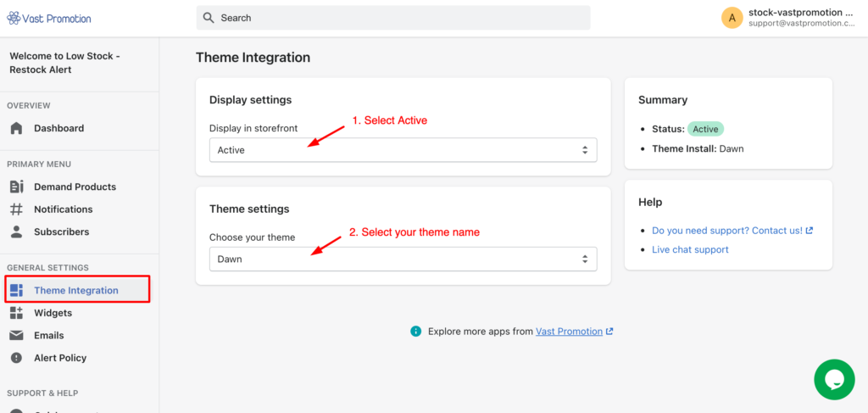Click the Widgets icon

point(17,313)
